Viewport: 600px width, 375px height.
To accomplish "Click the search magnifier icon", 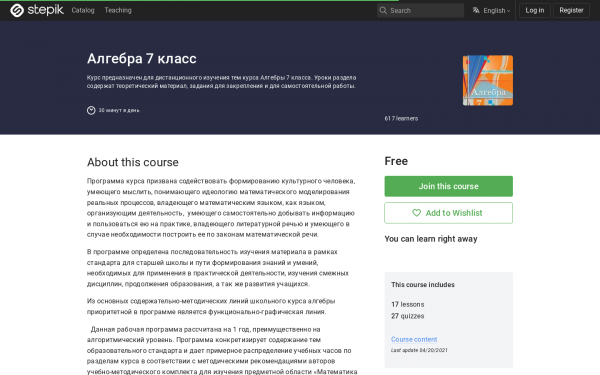I will point(383,10).
